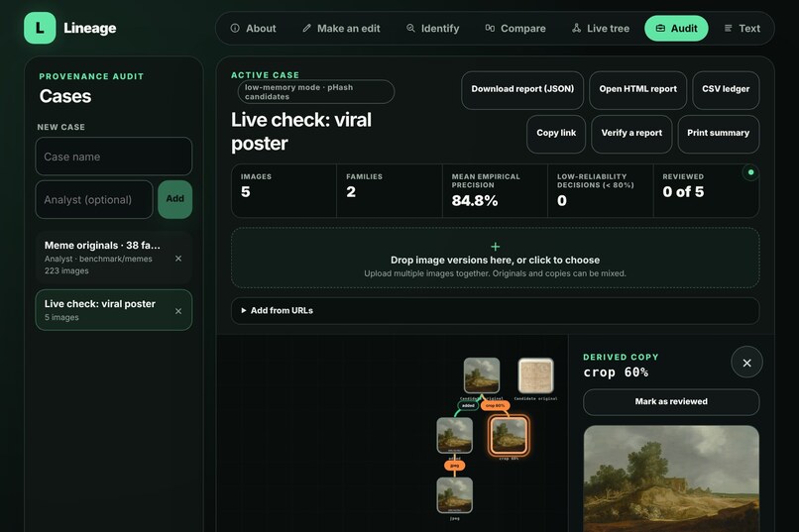The height and width of the screenshot is (532, 799).
Task: Remove the Live check: viral poster case
Action: [178, 311]
